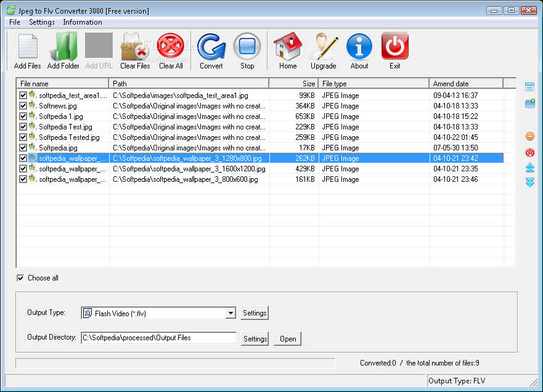Uncheck the Softpedia.jpg checkbox
Viewport: 543px width, 392px height.
(23, 147)
